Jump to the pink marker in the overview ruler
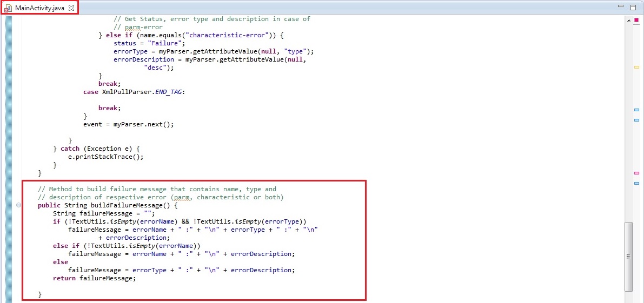 (636, 173)
